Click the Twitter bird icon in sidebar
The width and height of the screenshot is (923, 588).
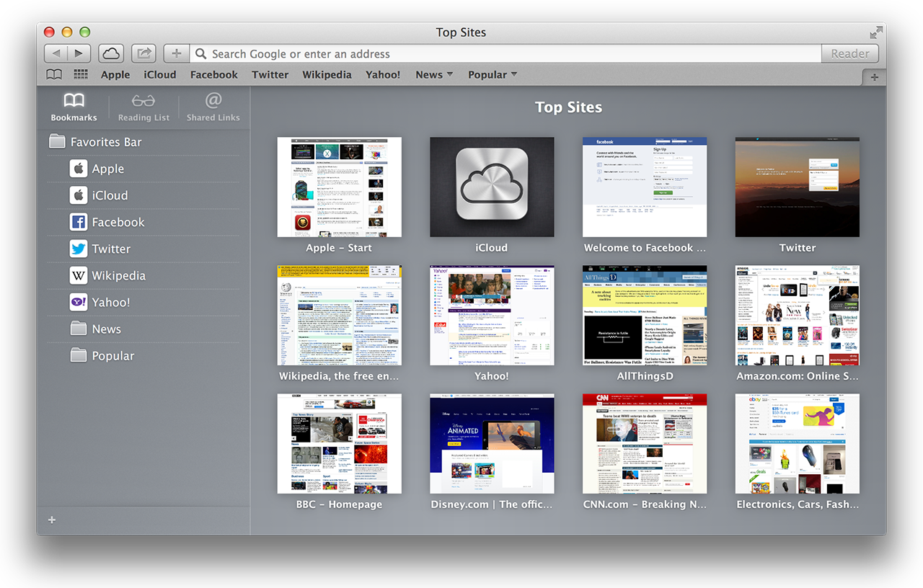79,249
